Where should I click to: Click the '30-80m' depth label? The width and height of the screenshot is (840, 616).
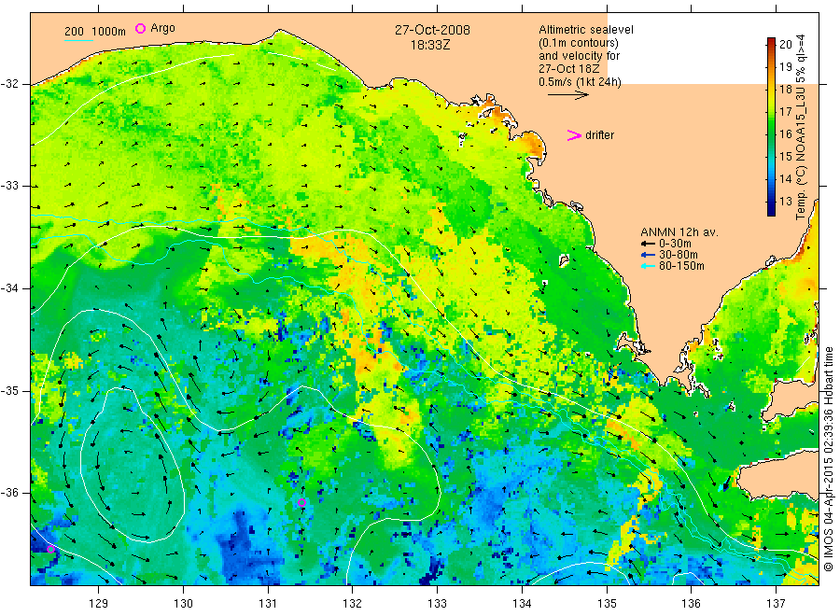pyautogui.click(x=679, y=255)
